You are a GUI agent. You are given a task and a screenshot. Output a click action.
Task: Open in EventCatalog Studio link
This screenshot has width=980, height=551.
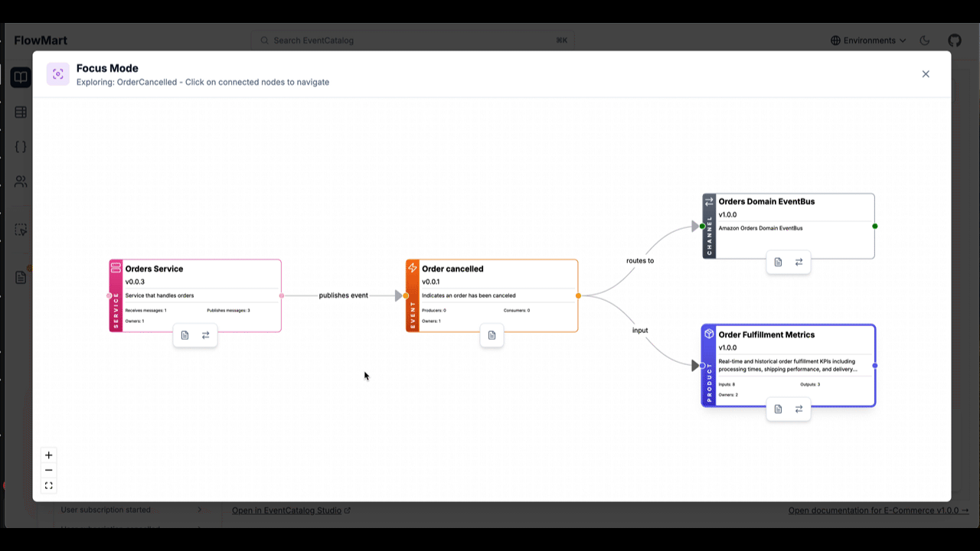click(x=291, y=510)
